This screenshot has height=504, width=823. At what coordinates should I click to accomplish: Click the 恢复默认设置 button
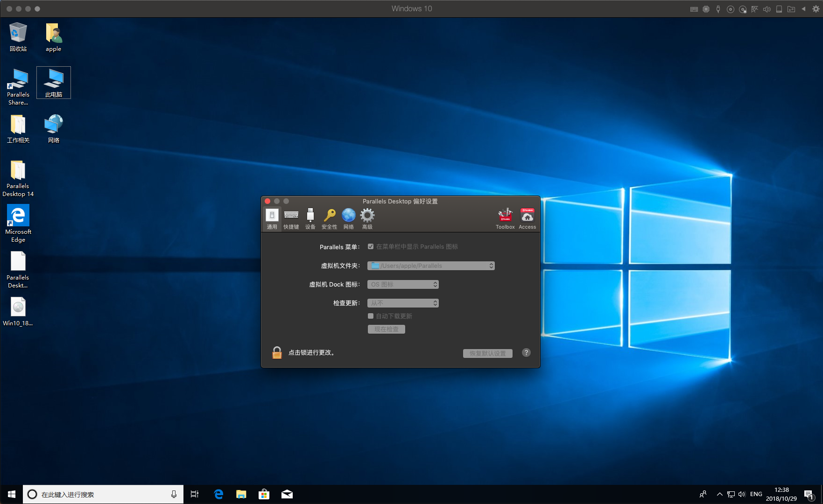coord(488,353)
